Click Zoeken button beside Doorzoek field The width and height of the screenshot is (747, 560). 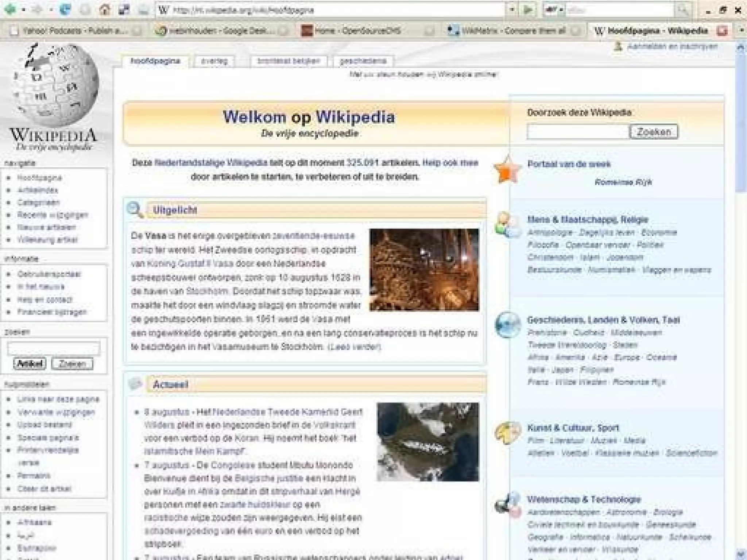pyautogui.click(x=653, y=132)
